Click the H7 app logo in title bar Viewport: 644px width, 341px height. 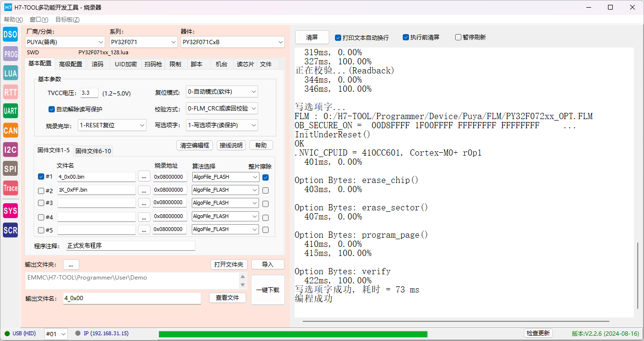8,7
